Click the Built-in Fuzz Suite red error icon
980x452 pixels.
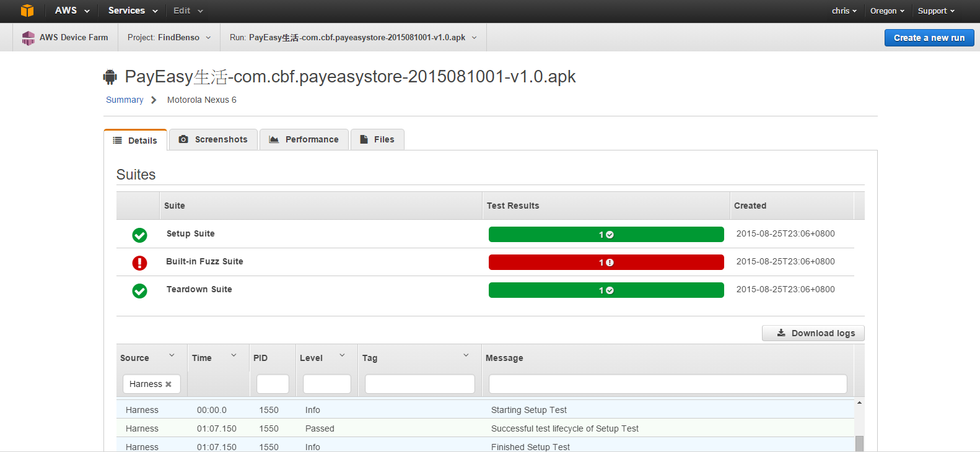140,263
